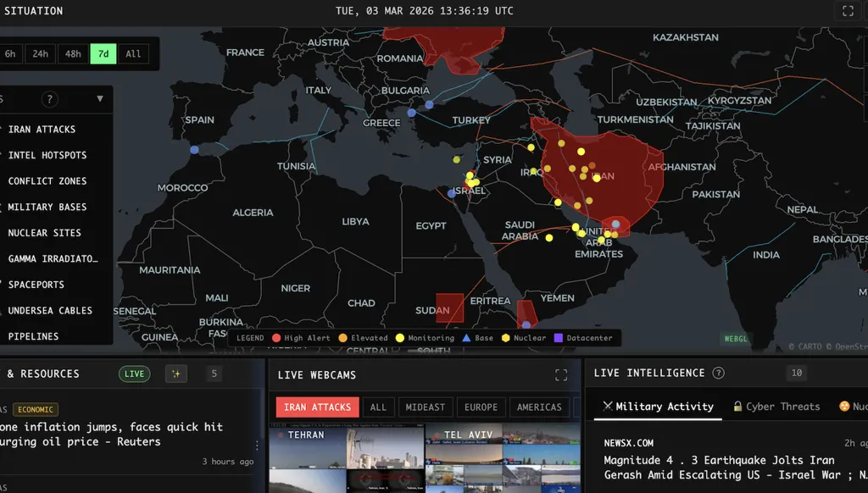
Task: Click the counter badge showing 5
Action: 214,374
